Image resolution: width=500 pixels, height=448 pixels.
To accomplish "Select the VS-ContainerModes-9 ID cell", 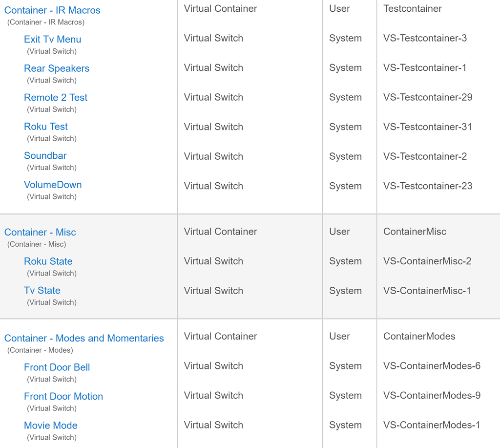I will [432, 395].
